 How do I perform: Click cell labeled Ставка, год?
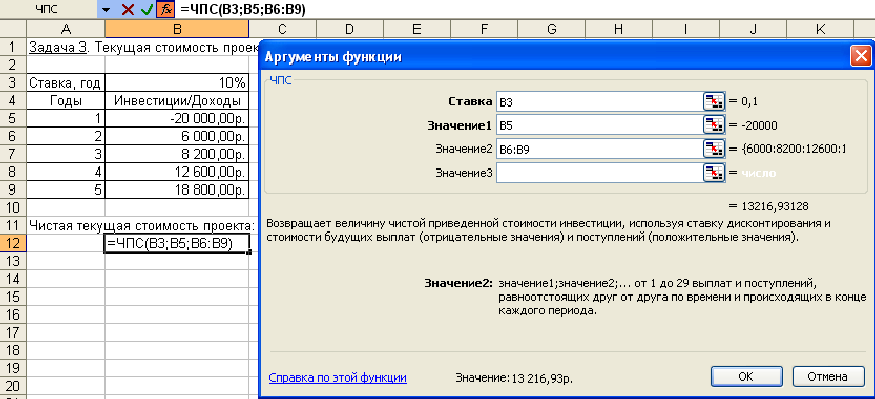click(66, 83)
